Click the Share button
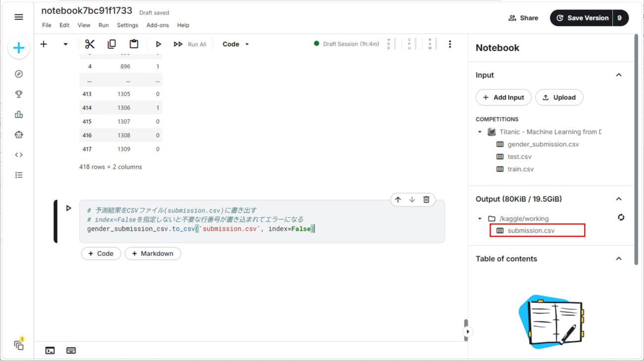Image resolution: width=644 pixels, height=361 pixels. pyautogui.click(x=523, y=18)
